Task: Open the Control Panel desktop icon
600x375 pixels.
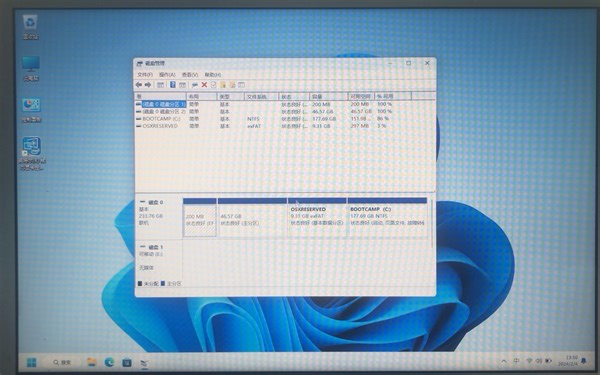Action: pyautogui.click(x=31, y=110)
